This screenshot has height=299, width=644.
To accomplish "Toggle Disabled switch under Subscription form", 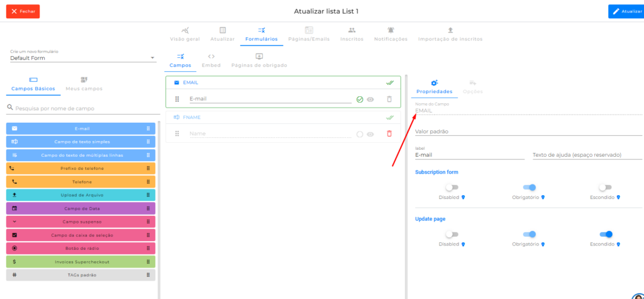I will (452, 187).
